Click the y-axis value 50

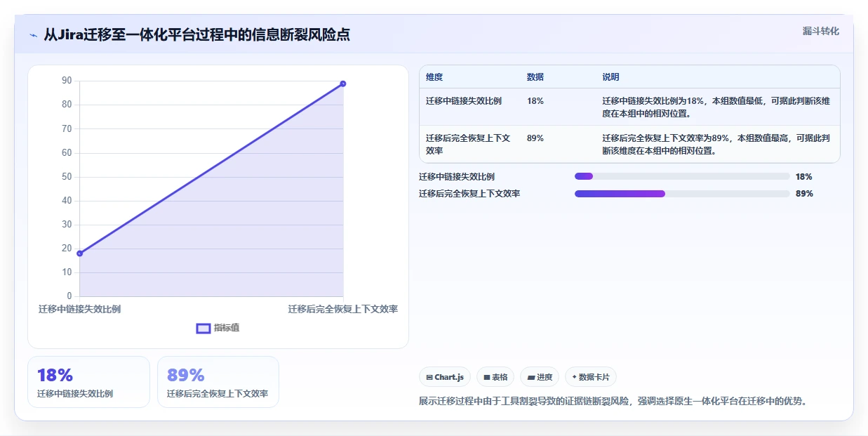(x=67, y=176)
